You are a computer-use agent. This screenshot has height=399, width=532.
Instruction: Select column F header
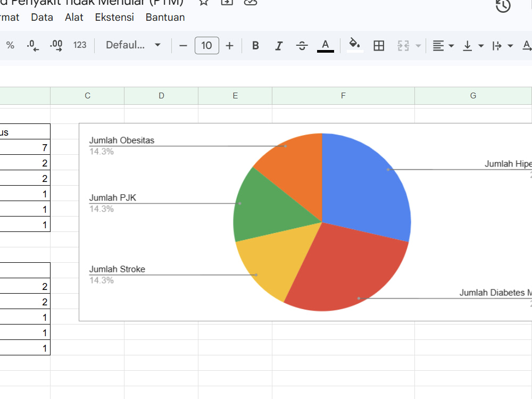pos(343,96)
